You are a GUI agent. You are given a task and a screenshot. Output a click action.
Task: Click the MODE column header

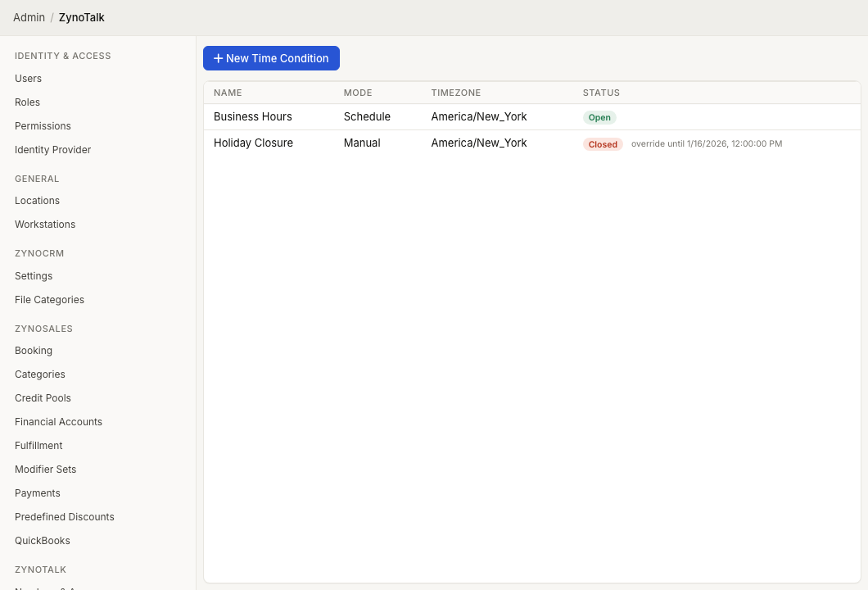358,93
